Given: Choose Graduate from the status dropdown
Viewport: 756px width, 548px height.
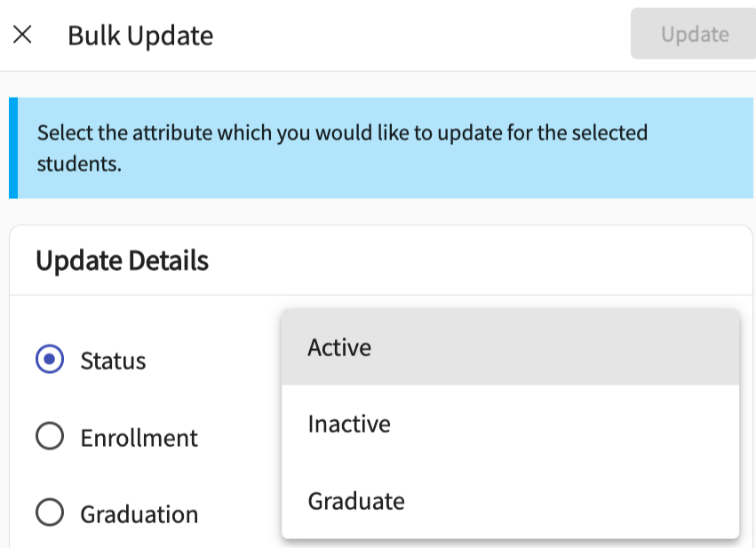Looking at the screenshot, I should 356,501.
